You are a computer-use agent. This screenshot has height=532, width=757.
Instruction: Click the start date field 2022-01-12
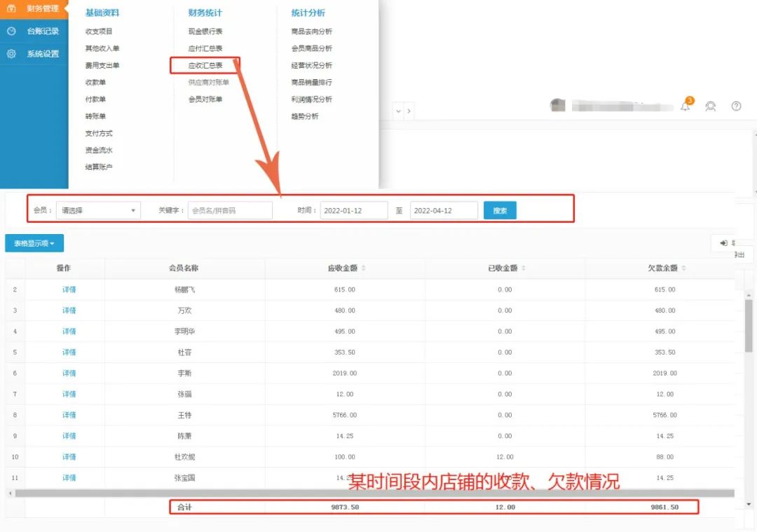[x=353, y=210]
